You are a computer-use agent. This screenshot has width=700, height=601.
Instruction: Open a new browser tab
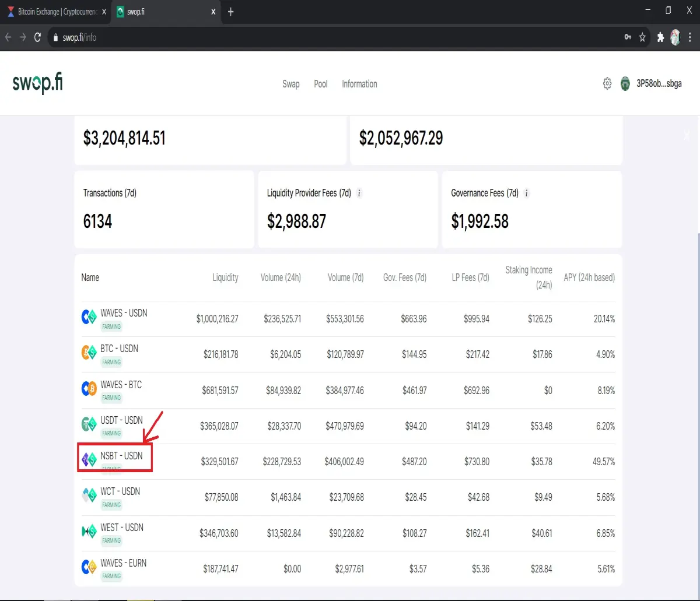230,12
